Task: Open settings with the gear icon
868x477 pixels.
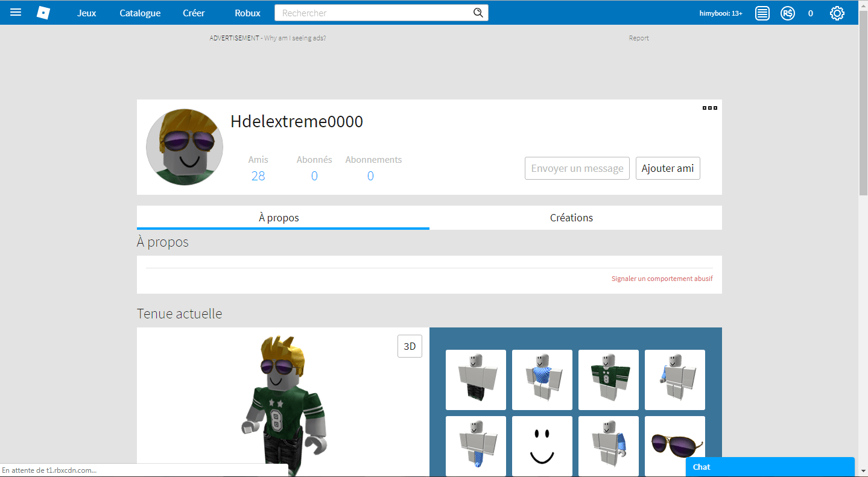Action: [x=837, y=12]
